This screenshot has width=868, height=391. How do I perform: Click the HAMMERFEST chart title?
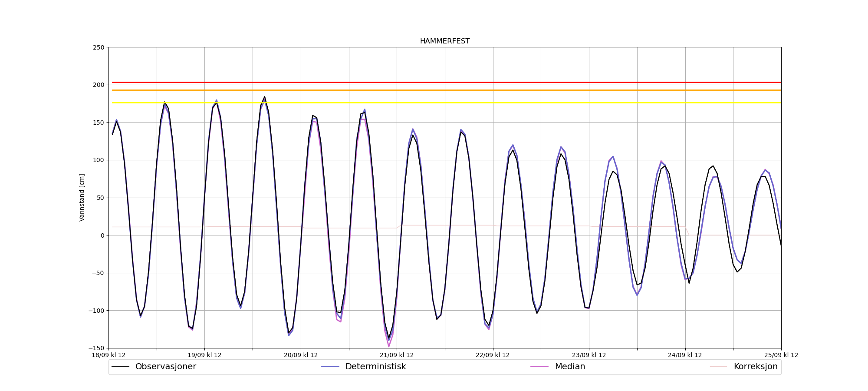click(444, 41)
